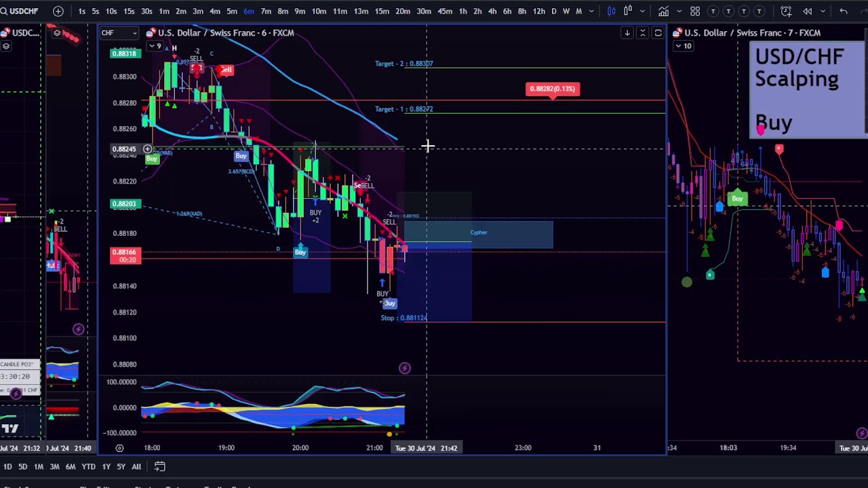This screenshot has height=488, width=868.
Task: Click the U.S. Dollar / Swiss Franc · 6 title
Action: point(226,33)
